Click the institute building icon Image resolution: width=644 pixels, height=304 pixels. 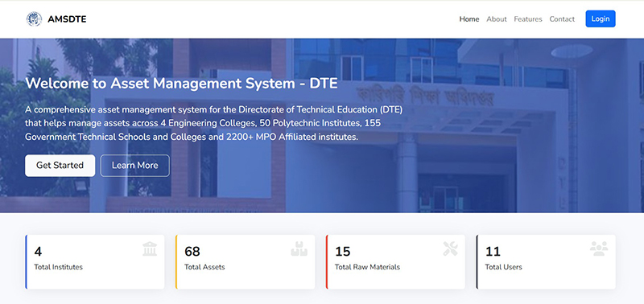150,249
